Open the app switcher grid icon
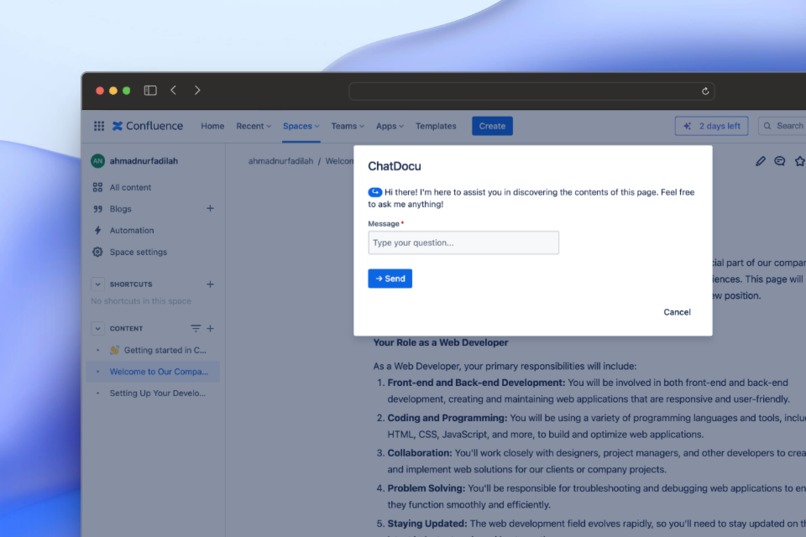This screenshot has height=537, width=806. [99, 126]
